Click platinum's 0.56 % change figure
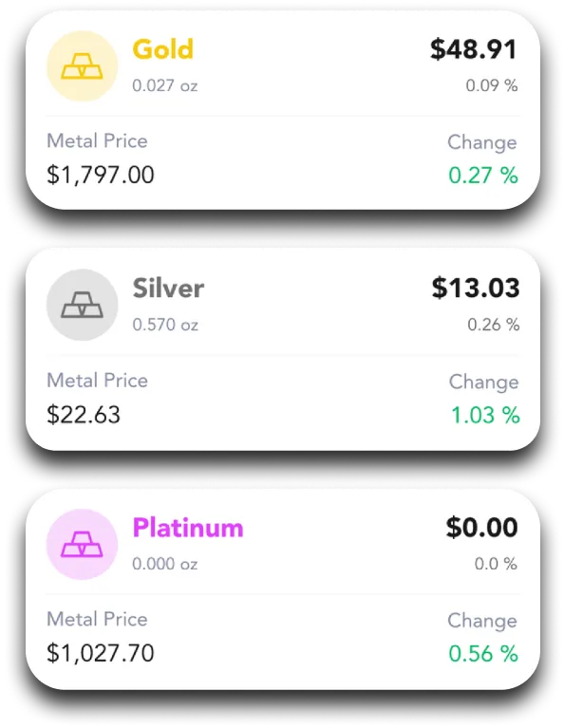The height and width of the screenshot is (728, 564). (483, 654)
